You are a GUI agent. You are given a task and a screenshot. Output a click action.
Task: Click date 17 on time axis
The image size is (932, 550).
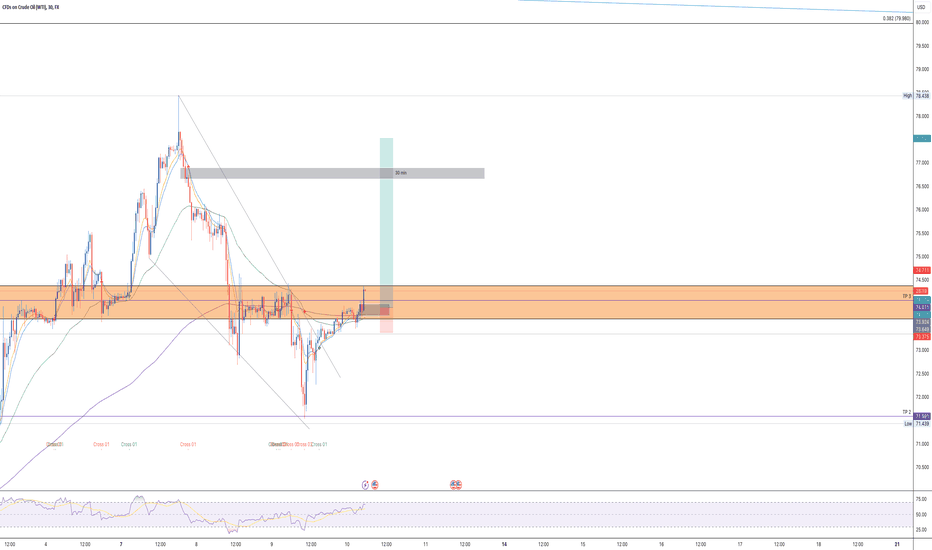click(x=740, y=544)
